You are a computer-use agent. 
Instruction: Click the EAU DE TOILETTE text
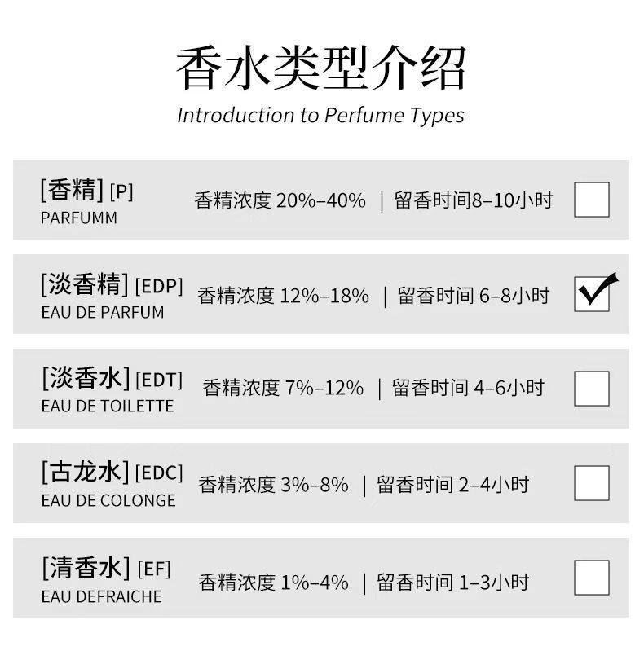pos(108,407)
